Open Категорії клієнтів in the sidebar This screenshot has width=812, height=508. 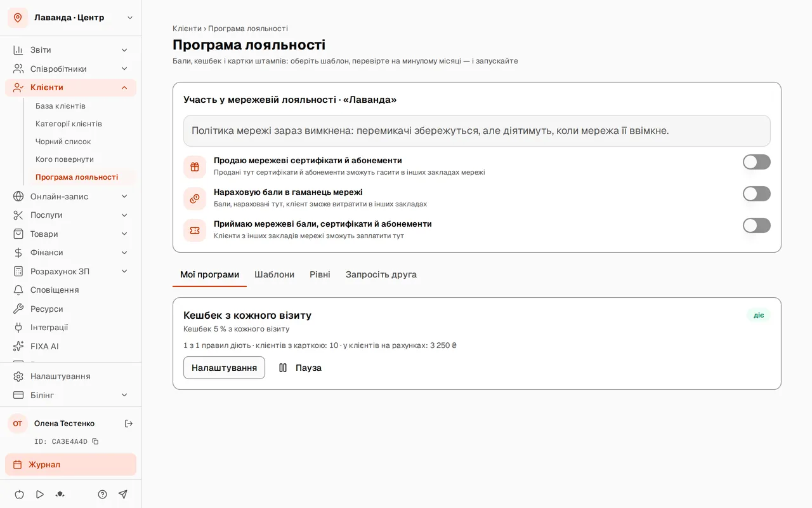(x=69, y=124)
